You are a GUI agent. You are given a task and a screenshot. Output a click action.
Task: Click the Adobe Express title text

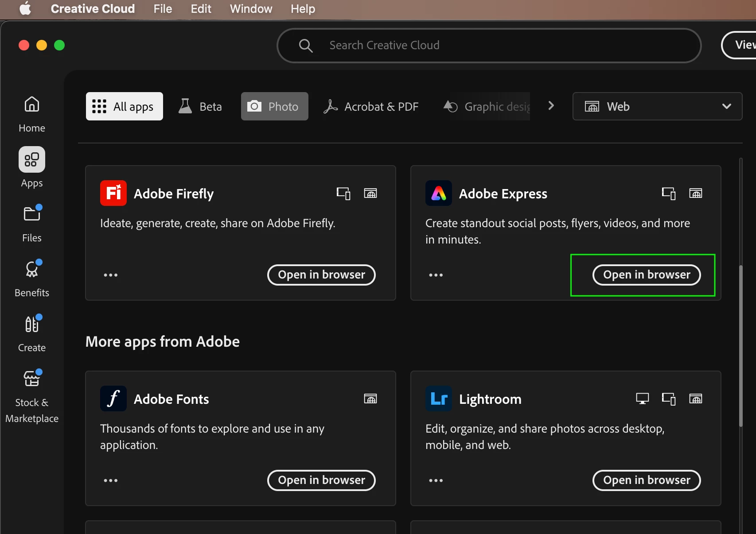503,193
